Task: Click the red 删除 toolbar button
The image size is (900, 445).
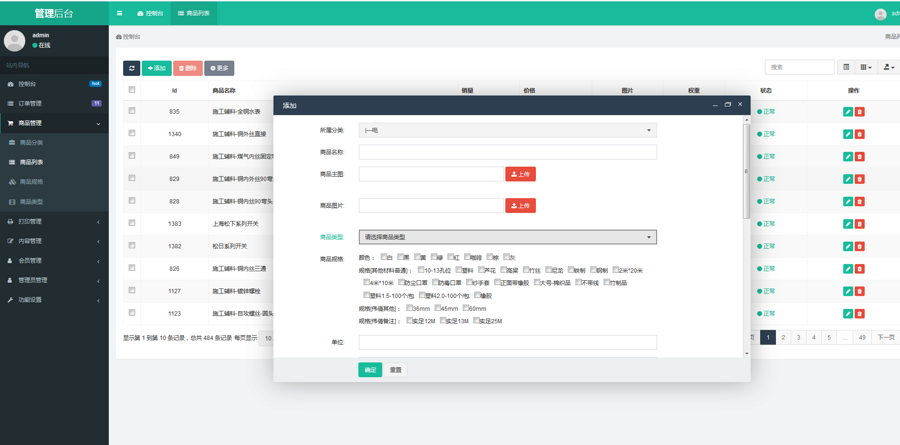Action: (x=188, y=68)
